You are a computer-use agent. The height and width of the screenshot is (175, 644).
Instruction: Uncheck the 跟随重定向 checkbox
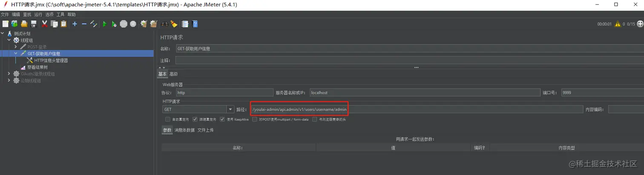(195, 119)
